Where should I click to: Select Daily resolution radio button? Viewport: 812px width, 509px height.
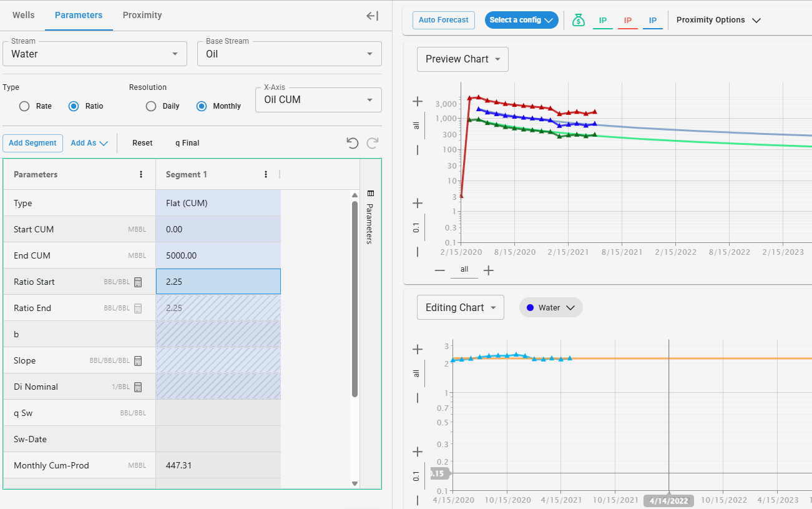(x=151, y=106)
